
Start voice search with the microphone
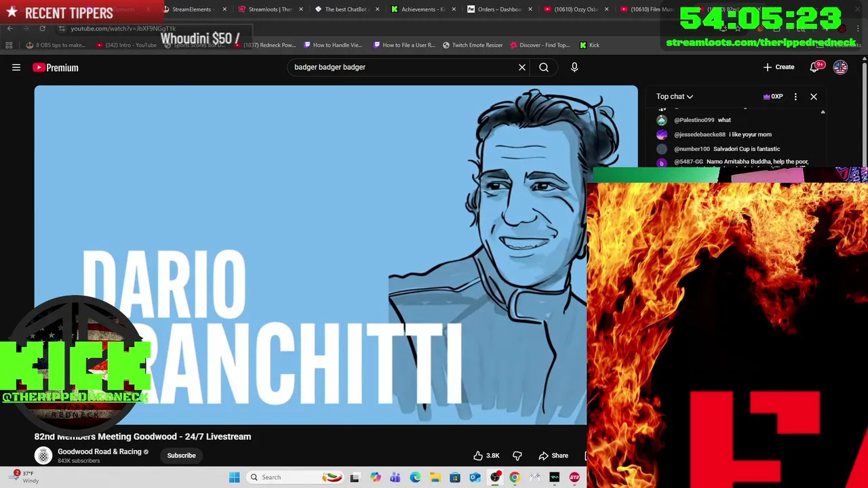coord(574,67)
